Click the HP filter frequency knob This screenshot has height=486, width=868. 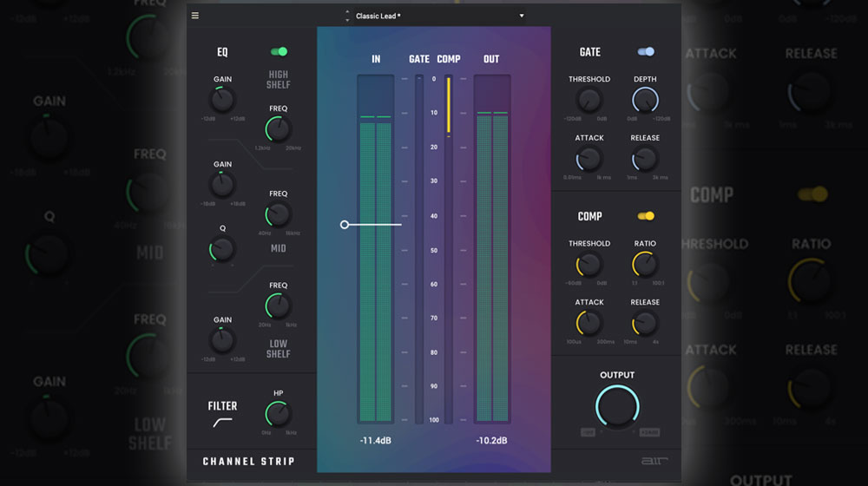pyautogui.click(x=278, y=414)
